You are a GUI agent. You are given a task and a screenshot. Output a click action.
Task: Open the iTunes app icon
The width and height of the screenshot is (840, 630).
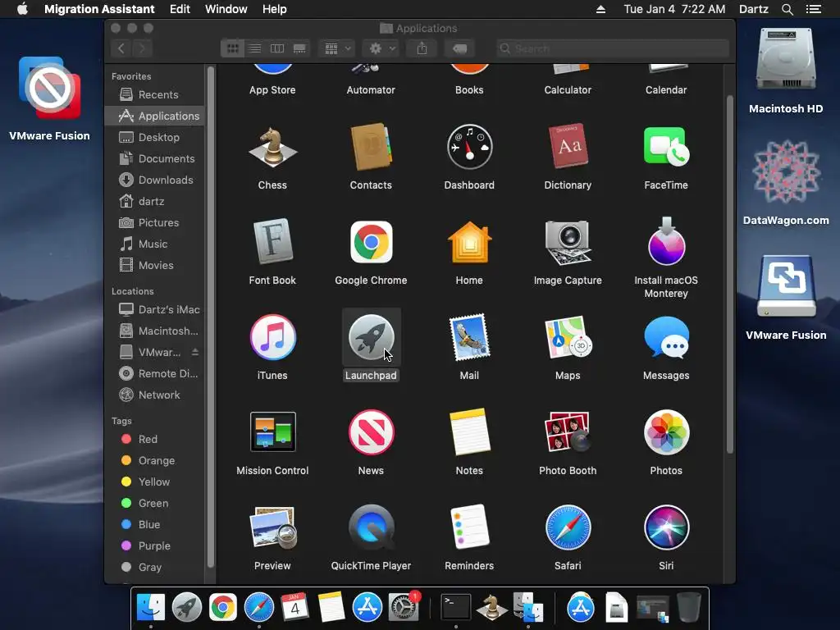click(x=272, y=337)
